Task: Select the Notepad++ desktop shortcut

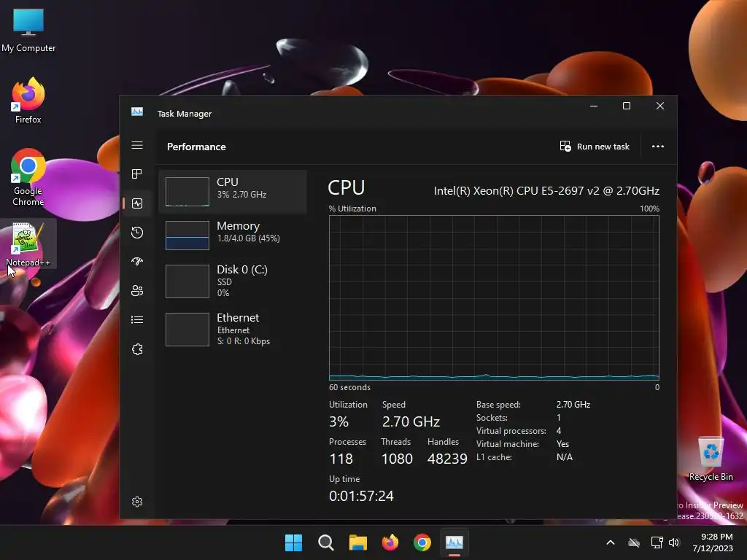Action: (28, 244)
